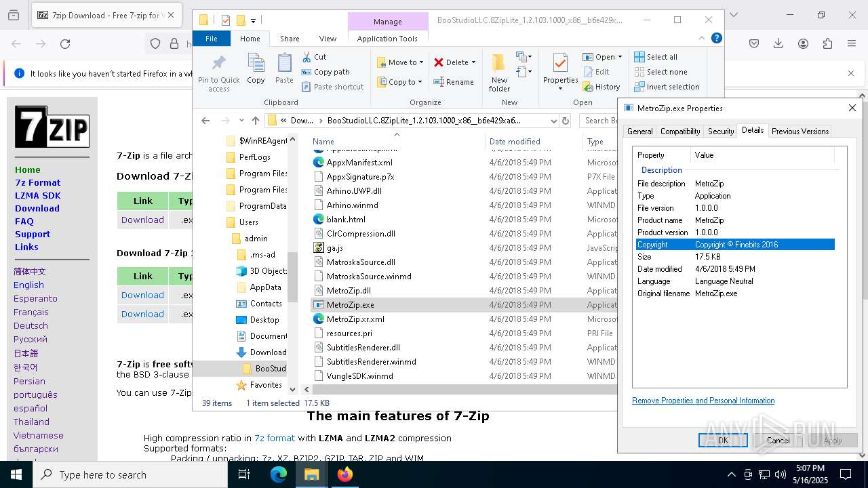Open Windows Start menu

coord(16,474)
